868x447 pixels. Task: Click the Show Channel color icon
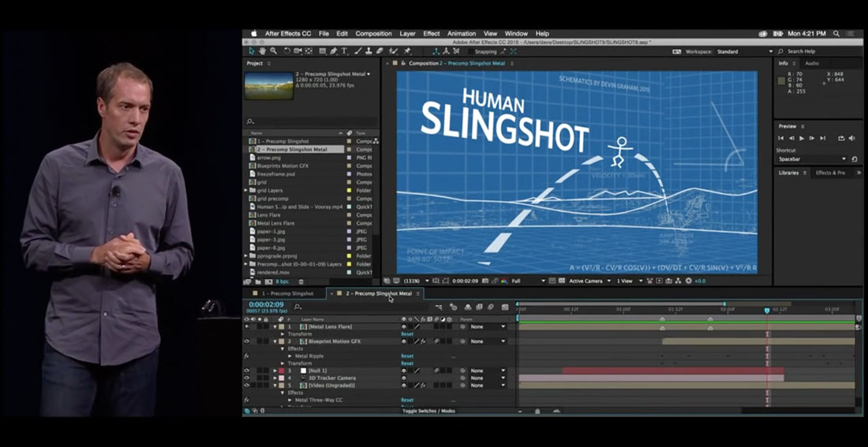click(x=503, y=281)
